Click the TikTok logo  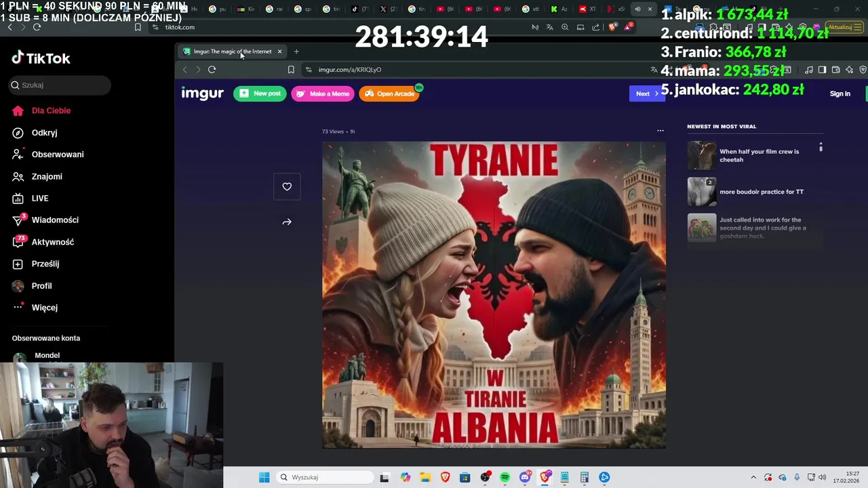point(41,58)
